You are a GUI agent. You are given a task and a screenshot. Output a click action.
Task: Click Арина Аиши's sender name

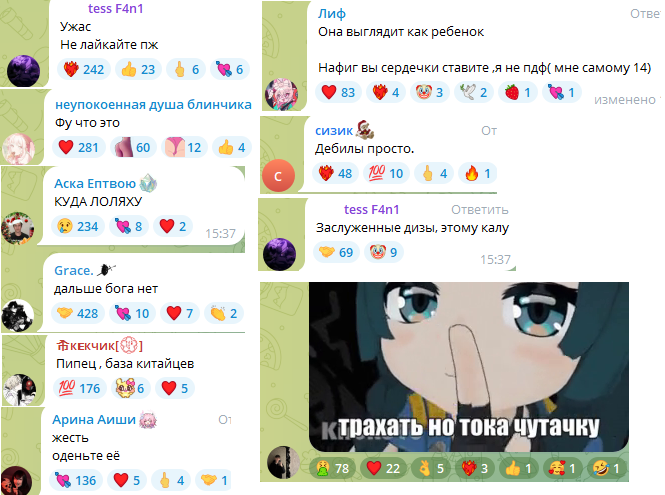pos(94,419)
